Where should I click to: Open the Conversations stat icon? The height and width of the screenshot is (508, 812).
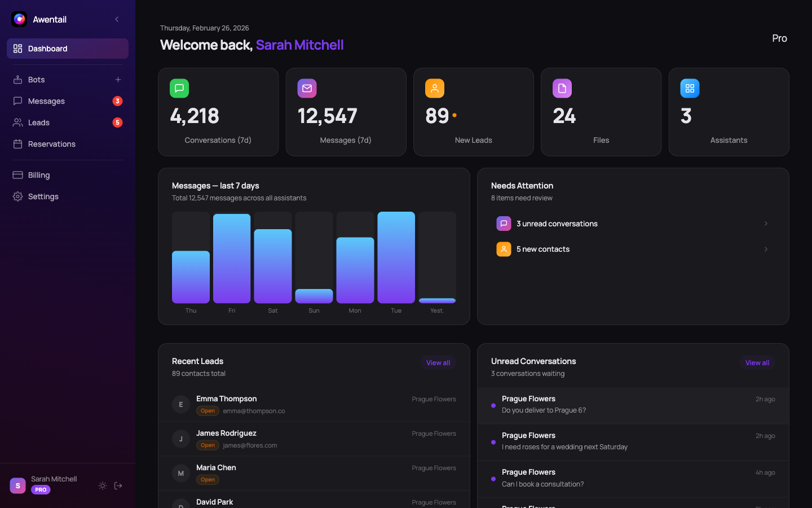pos(179,88)
